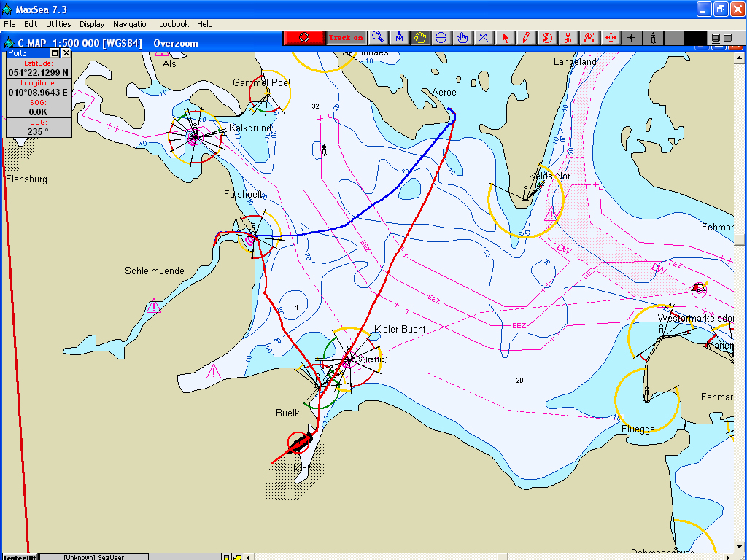
Task: Select the red waypoint network tool
Action: (589, 38)
